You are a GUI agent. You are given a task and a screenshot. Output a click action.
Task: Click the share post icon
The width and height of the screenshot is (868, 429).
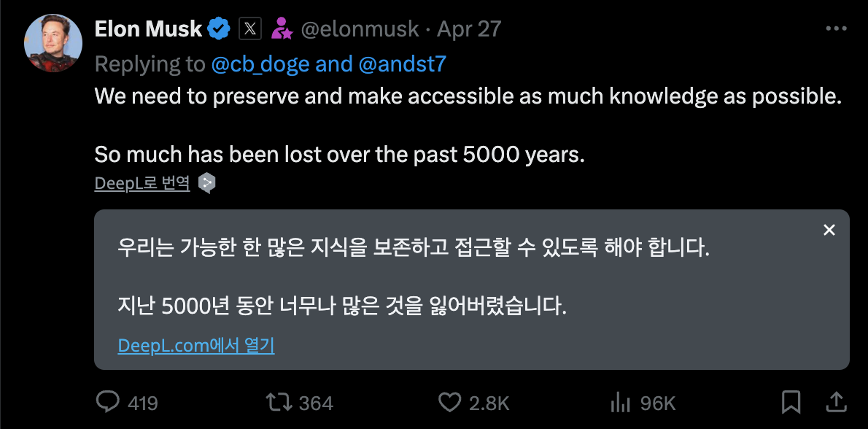point(836,402)
